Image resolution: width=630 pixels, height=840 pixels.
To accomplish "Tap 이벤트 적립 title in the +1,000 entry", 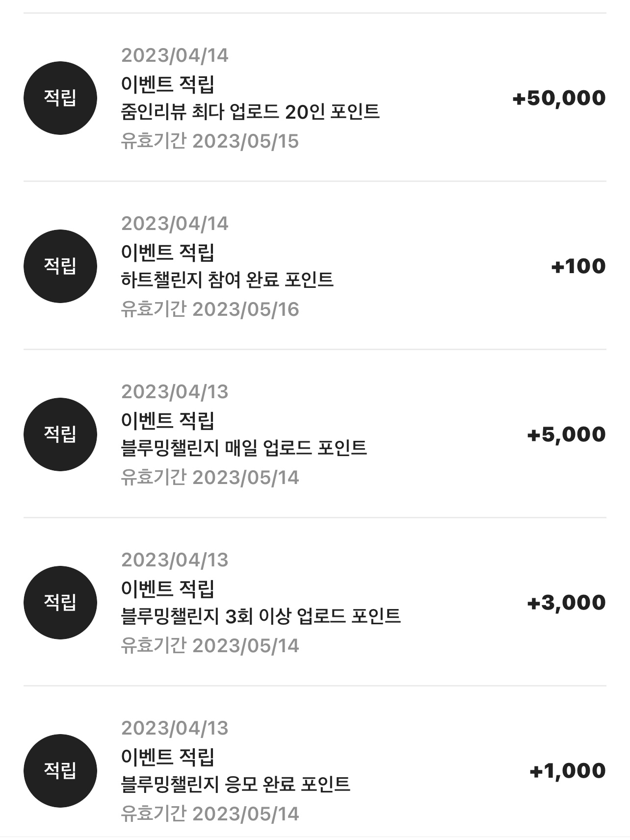I will (x=168, y=757).
